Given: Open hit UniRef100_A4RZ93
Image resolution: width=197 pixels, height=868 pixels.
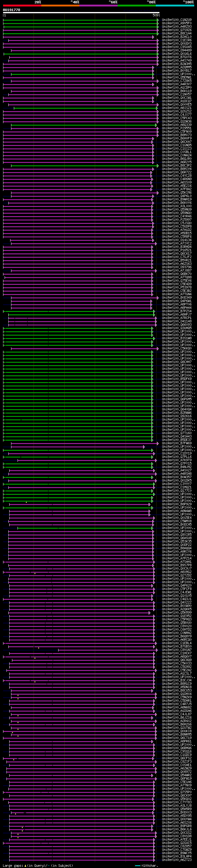Looking at the screenshot, I should click(177, 26).
